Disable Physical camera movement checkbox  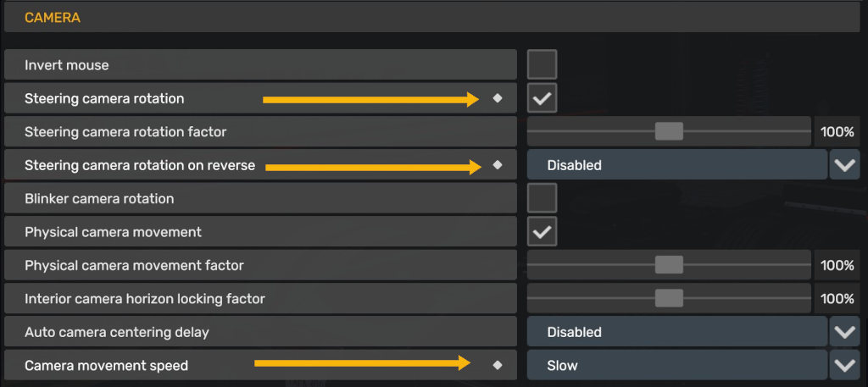pos(542,232)
